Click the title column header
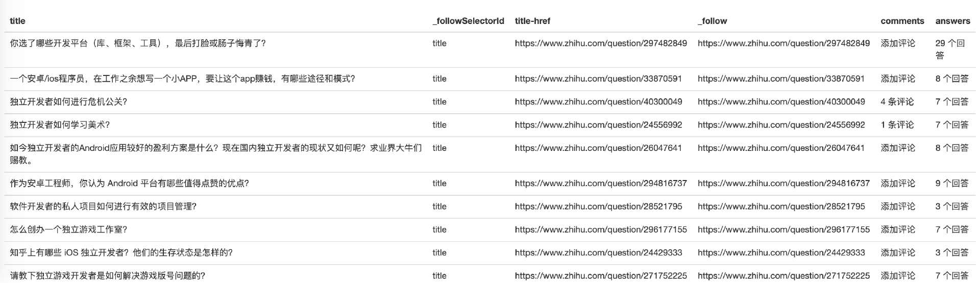Screen dimensions: 980x283 coord(17,21)
